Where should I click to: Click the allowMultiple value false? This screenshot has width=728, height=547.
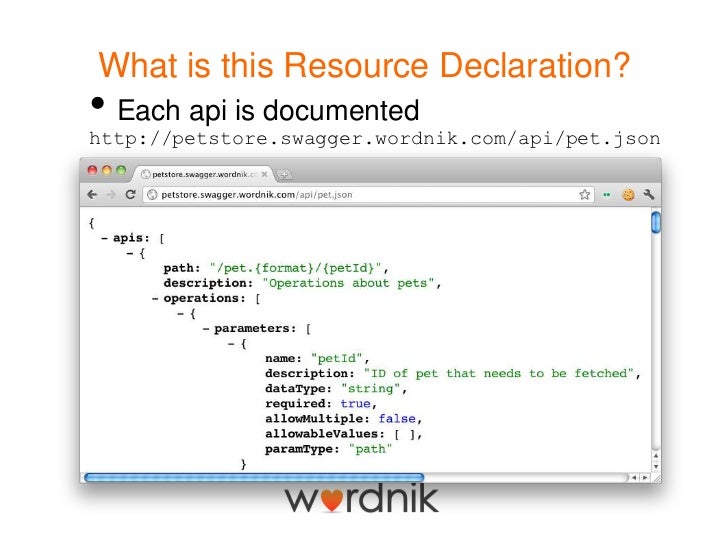[x=397, y=419]
